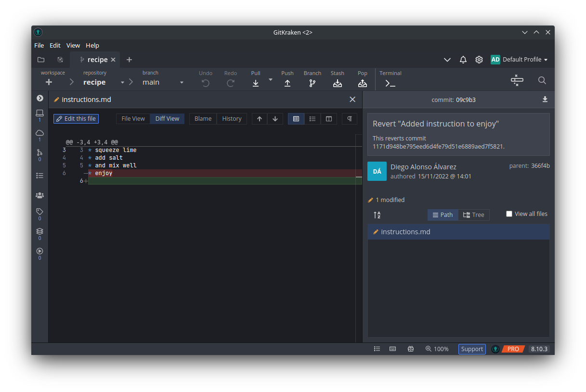This screenshot has width=586, height=392.
Task: Expand the tabs overflow chevron
Action: (x=447, y=60)
